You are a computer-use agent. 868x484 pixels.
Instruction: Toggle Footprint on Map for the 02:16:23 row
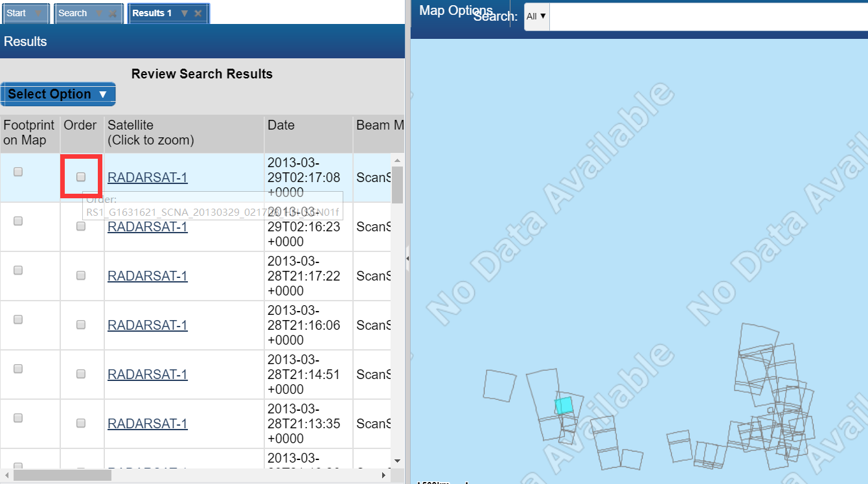tap(18, 221)
